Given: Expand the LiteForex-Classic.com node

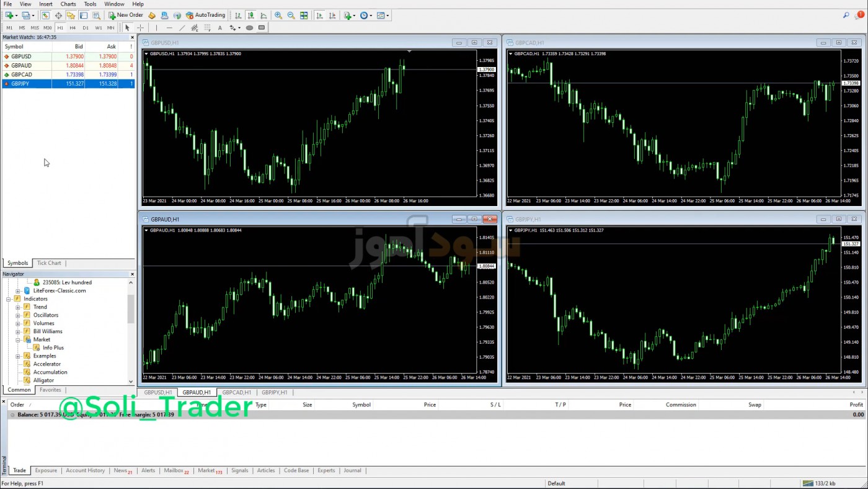Looking at the screenshot, I should point(18,290).
